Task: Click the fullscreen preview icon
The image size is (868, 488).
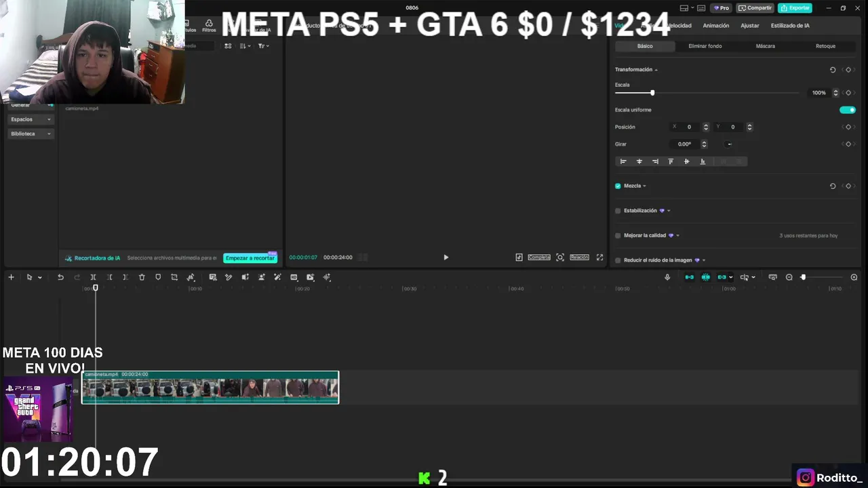Action: tap(599, 258)
